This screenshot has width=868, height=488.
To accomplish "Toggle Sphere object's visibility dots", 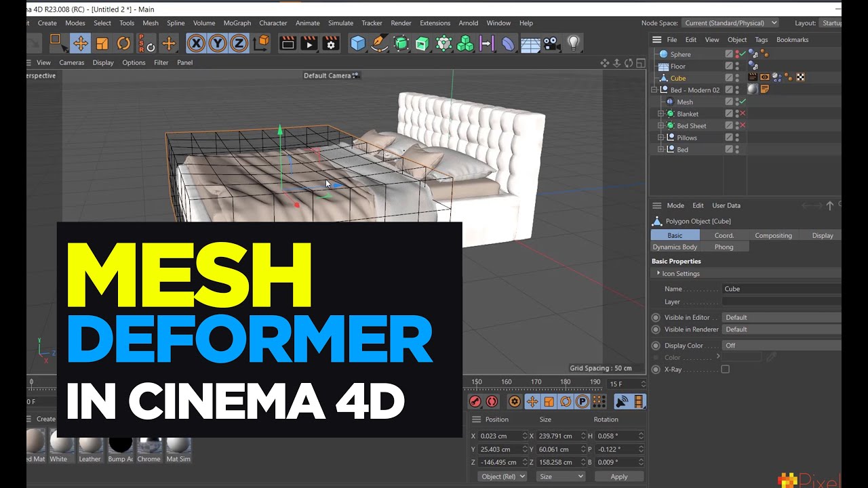I will pos(737,54).
